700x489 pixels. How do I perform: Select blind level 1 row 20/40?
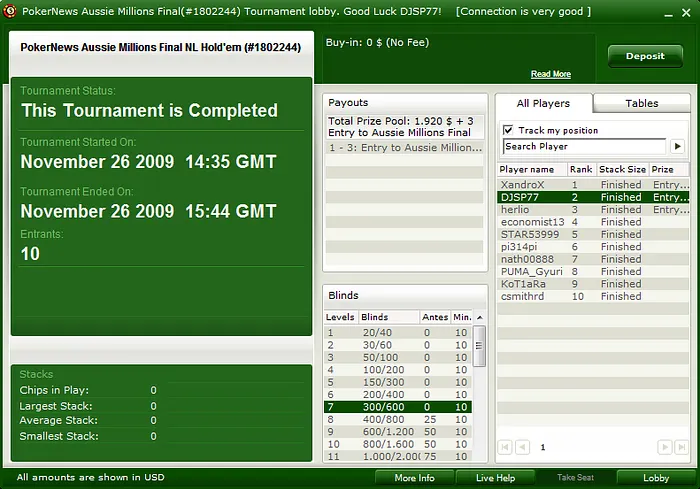[398, 333]
